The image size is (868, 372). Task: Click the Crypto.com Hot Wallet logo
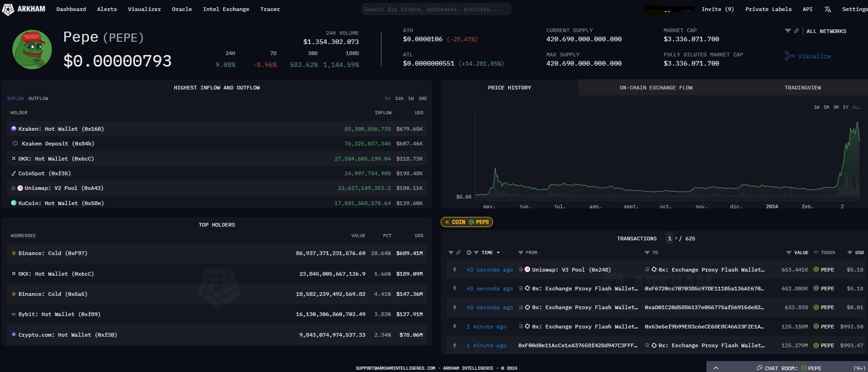(x=14, y=335)
